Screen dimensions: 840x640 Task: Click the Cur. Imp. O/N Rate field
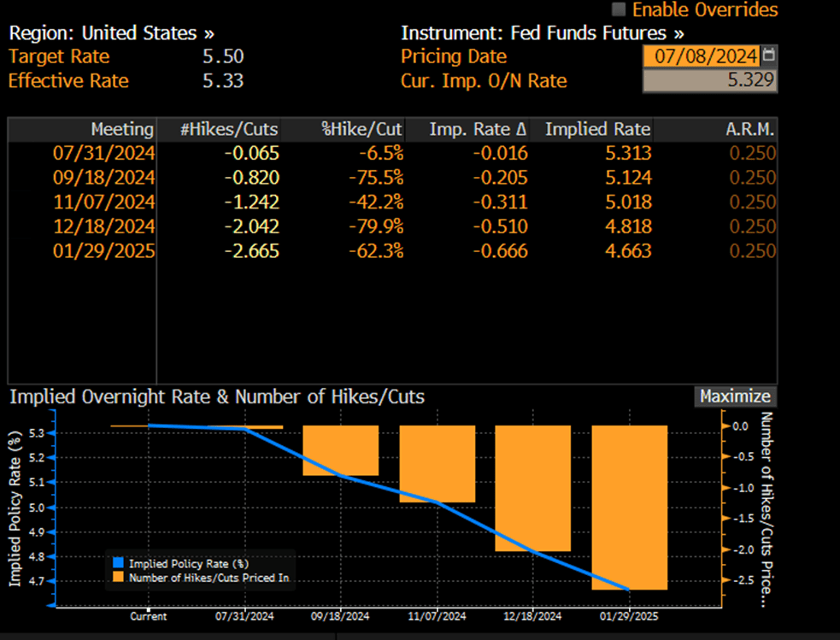[710, 80]
